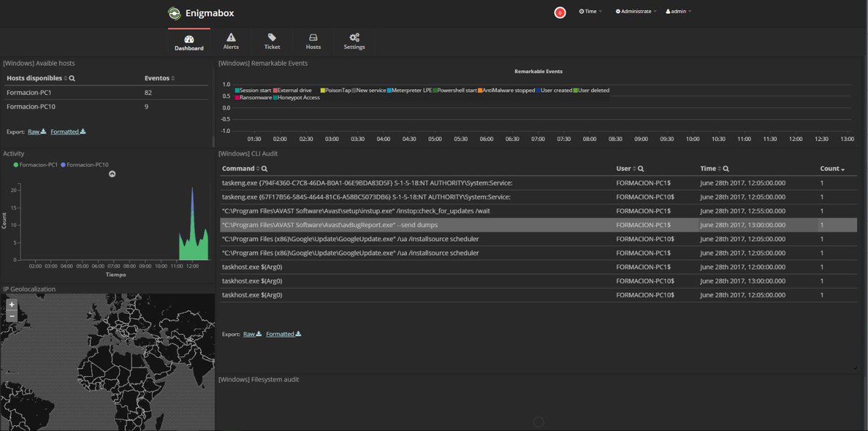Expand the Administrate menu
Viewport: 868px width, 431px height.
click(633, 12)
